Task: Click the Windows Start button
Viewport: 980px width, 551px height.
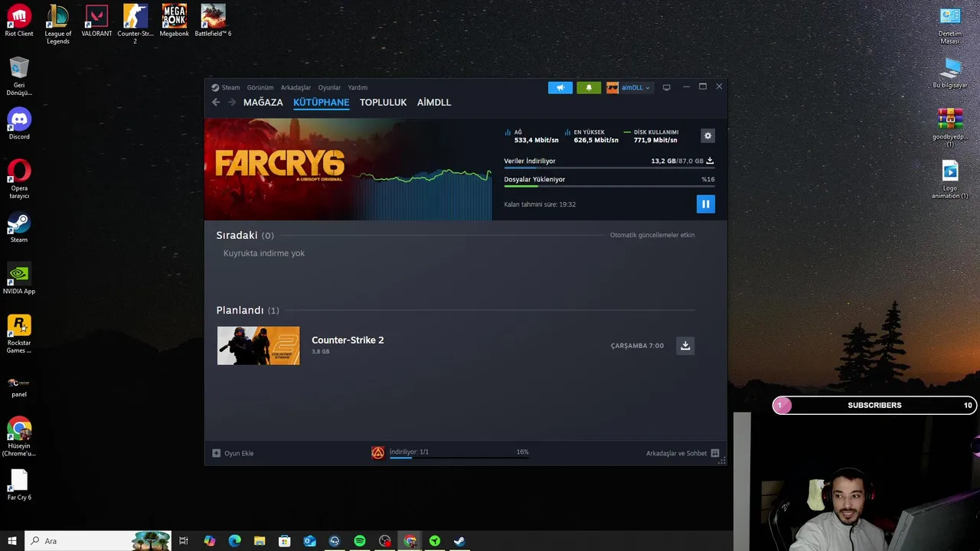Action: 12,541
